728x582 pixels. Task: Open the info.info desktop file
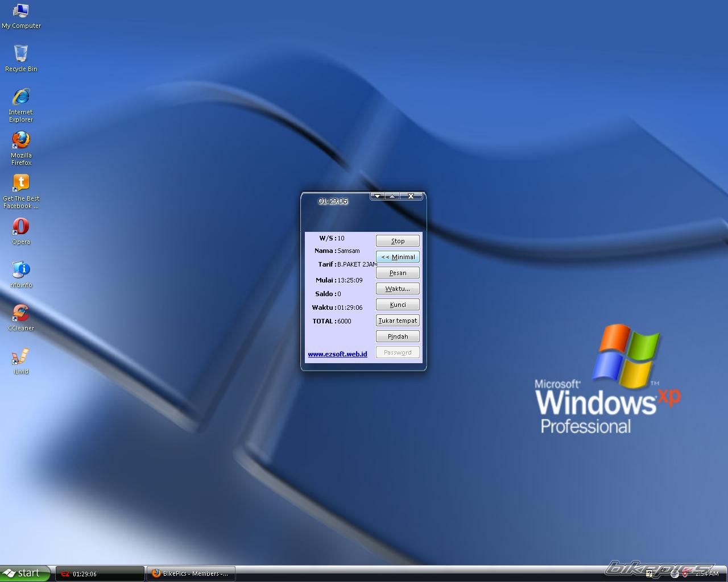coord(21,271)
